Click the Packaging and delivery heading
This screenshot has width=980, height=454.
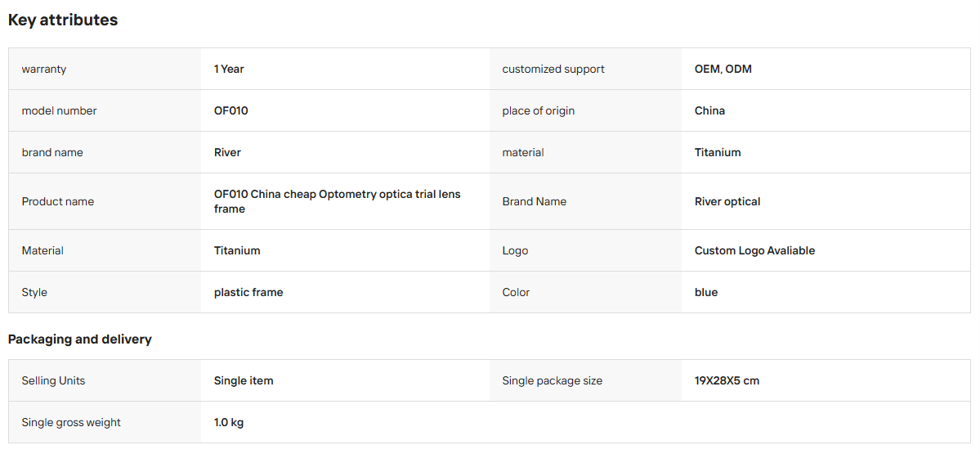pos(80,339)
